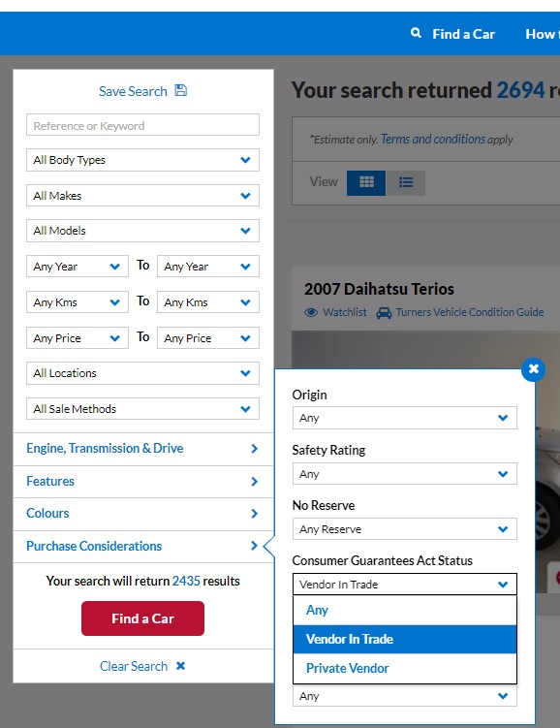Expand the Colours filter section
This screenshot has height=728, width=560.
142,514
